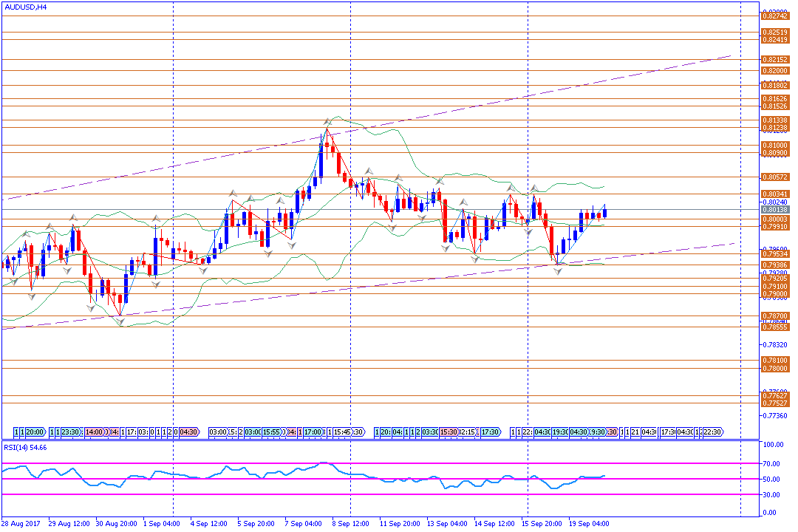Screen dimensions: 798x532
Task: Open the 22:30 news event marker
Action: (712, 432)
